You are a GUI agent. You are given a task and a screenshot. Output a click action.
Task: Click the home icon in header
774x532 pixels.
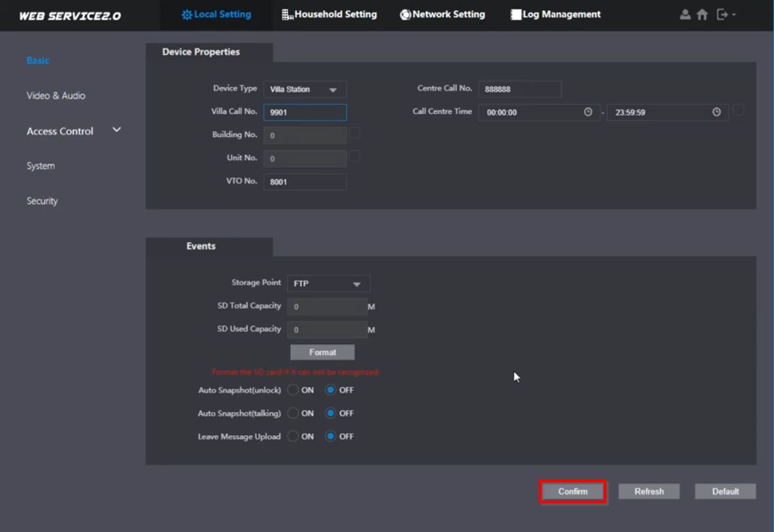click(702, 14)
